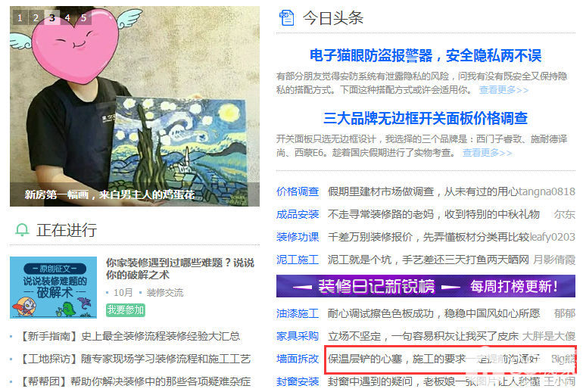This screenshot has width=583, height=392.
Task: Select carousel slide number 5
Action: pyautogui.click(x=83, y=17)
